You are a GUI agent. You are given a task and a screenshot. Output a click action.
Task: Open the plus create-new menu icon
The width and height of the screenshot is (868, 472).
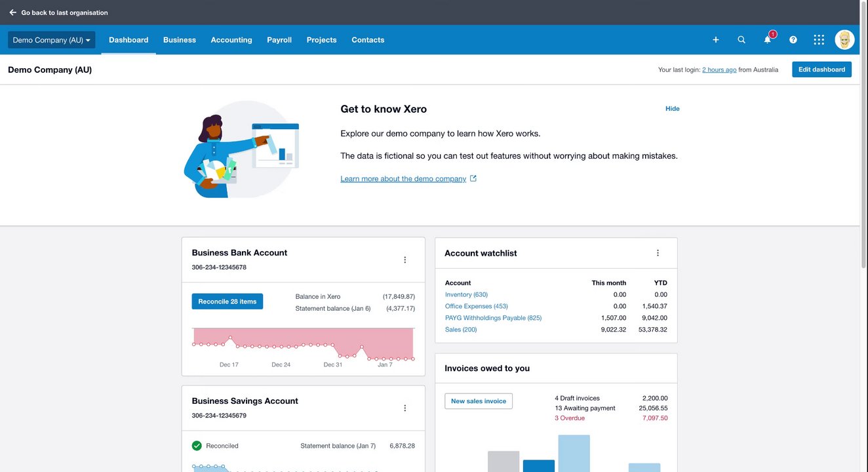716,40
